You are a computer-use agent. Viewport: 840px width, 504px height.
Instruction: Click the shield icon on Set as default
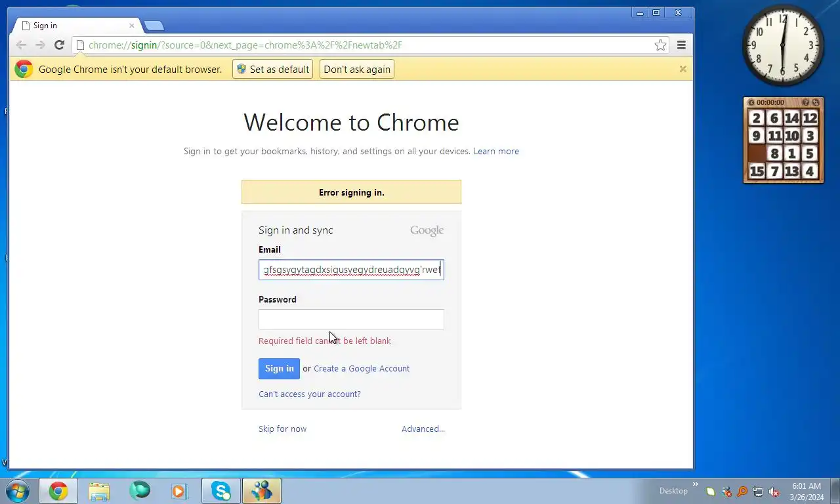coord(241,69)
